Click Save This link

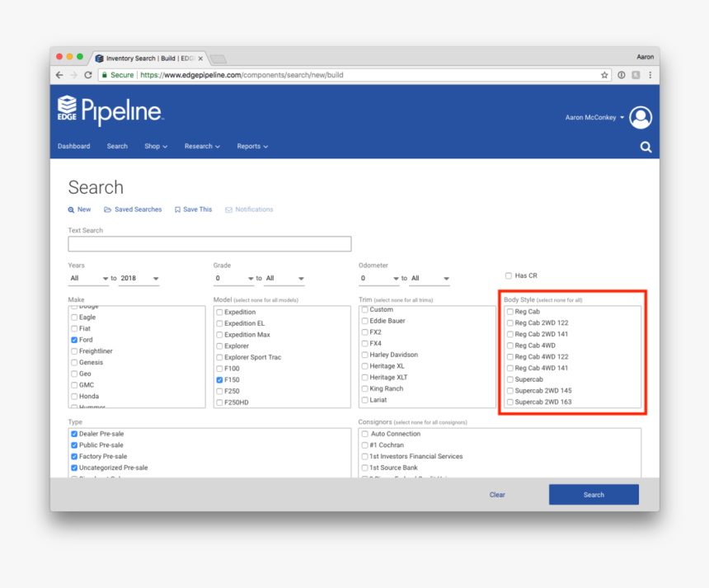click(x=193, y=209)
